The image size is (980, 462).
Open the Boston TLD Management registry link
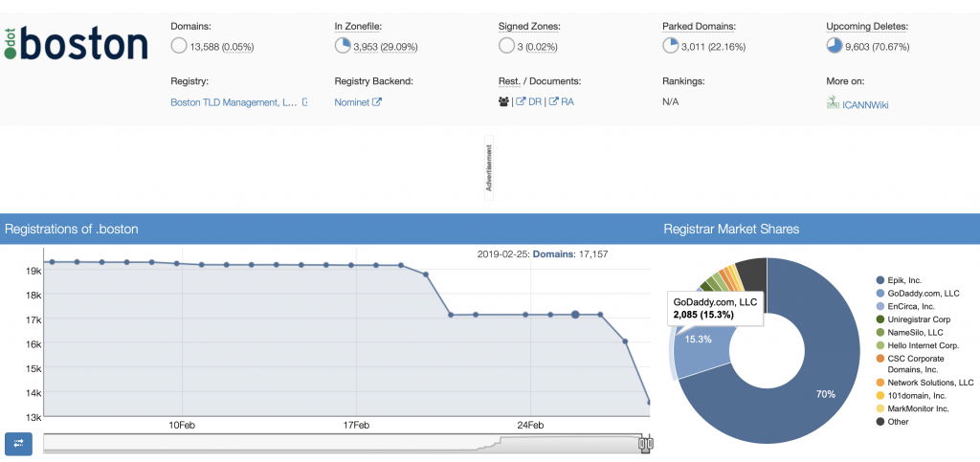(234, 102)
